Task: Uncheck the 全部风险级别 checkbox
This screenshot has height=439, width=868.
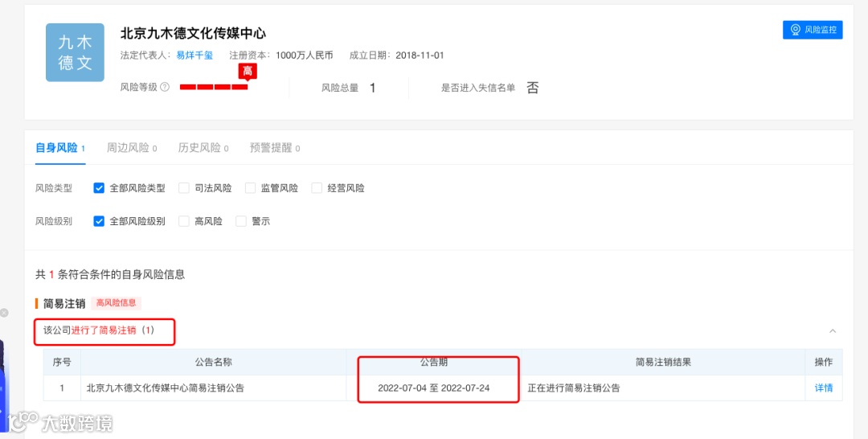Action: pyautogui.click(x=99, y=221)
